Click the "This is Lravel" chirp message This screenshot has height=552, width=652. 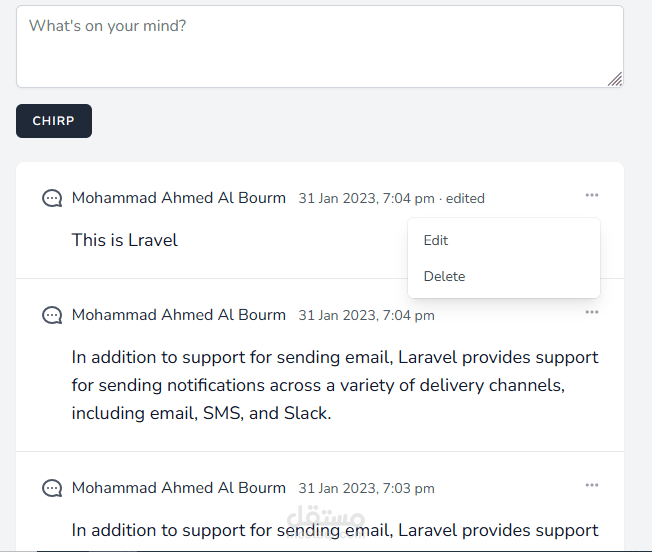125,240
